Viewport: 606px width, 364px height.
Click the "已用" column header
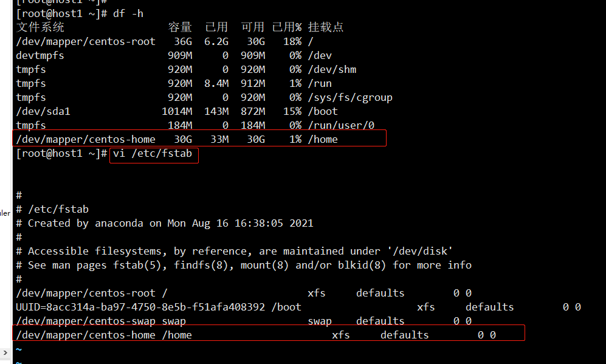[216, 27]
